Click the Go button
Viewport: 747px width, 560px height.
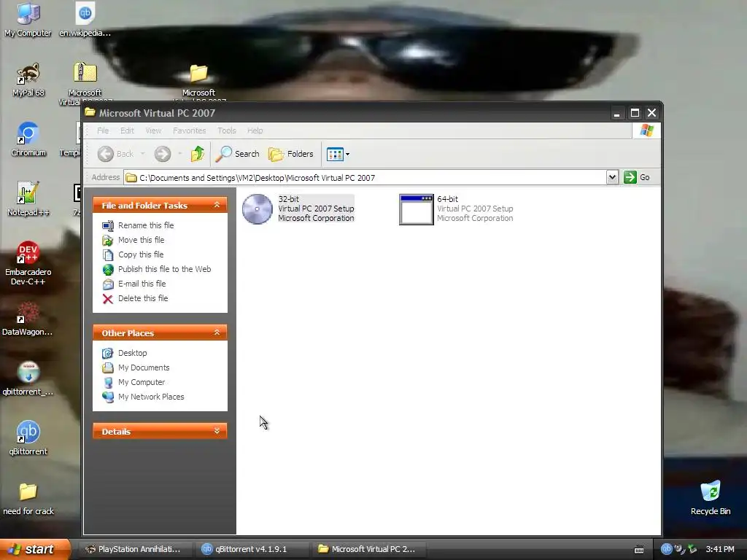637,177
